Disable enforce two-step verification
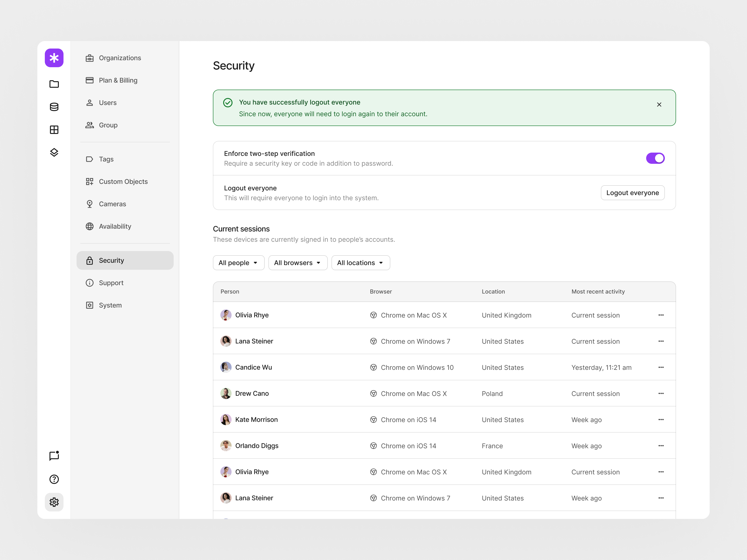747x560 pixels. (655, 158)
